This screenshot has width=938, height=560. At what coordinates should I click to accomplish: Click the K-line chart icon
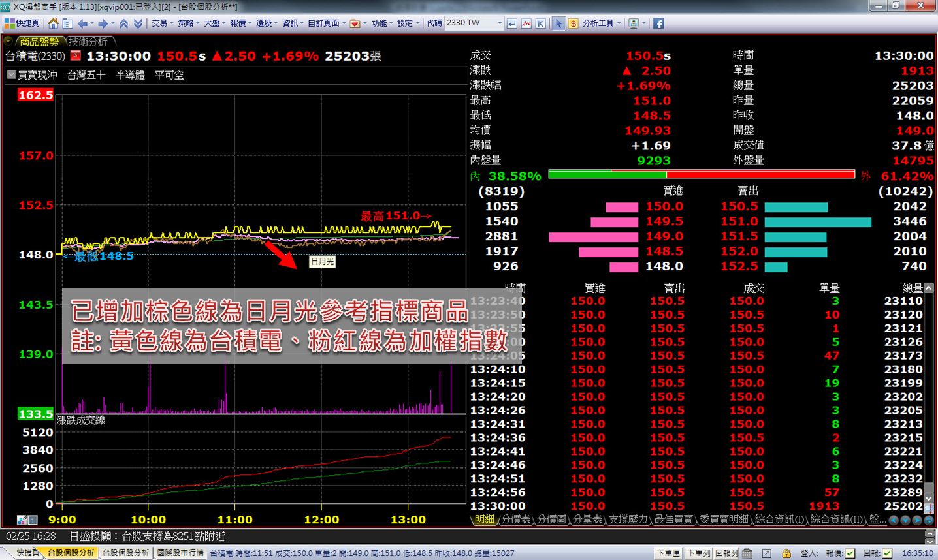(540, 23)
